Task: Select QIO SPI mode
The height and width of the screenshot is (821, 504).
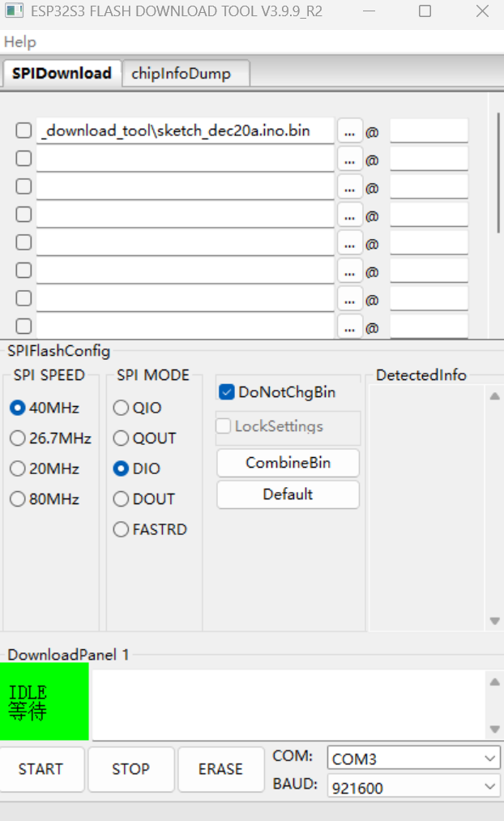Action: (137, 408)
